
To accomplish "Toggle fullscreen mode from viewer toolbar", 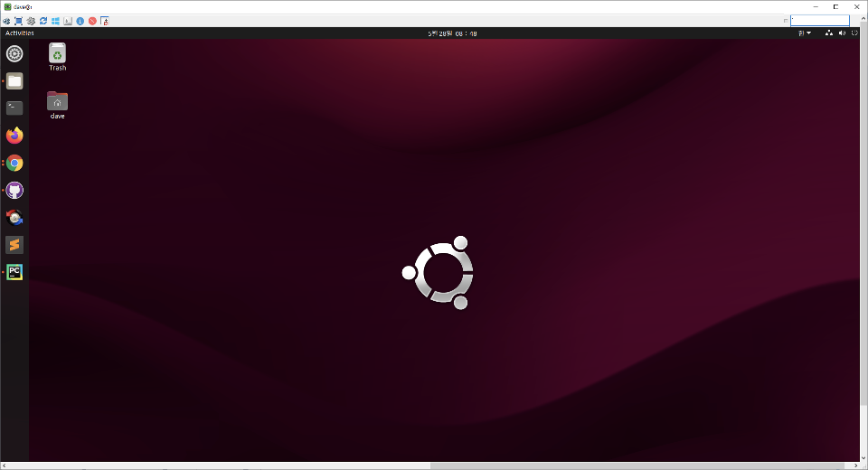I will pyautogui.click(x=18, y=21).
